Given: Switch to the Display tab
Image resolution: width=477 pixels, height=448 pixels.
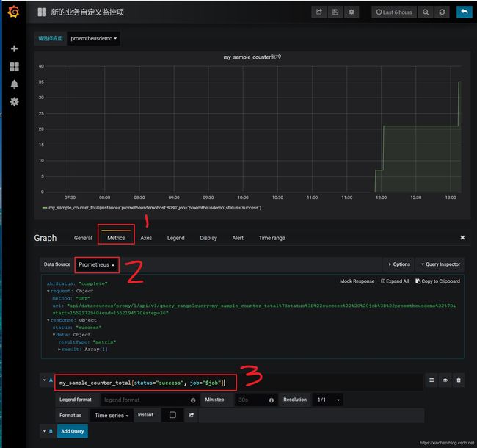Looking at the screenshot, I should click(x=208, y=238).
